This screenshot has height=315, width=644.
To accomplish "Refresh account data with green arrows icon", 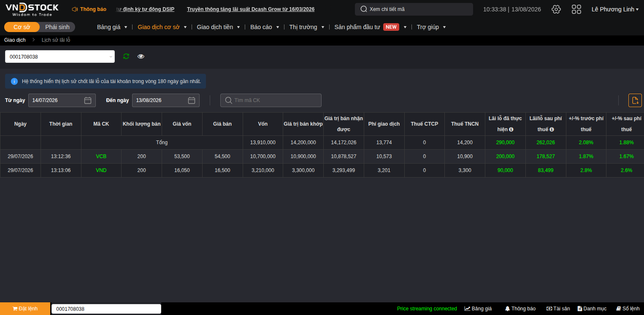I will click(126, 56).
